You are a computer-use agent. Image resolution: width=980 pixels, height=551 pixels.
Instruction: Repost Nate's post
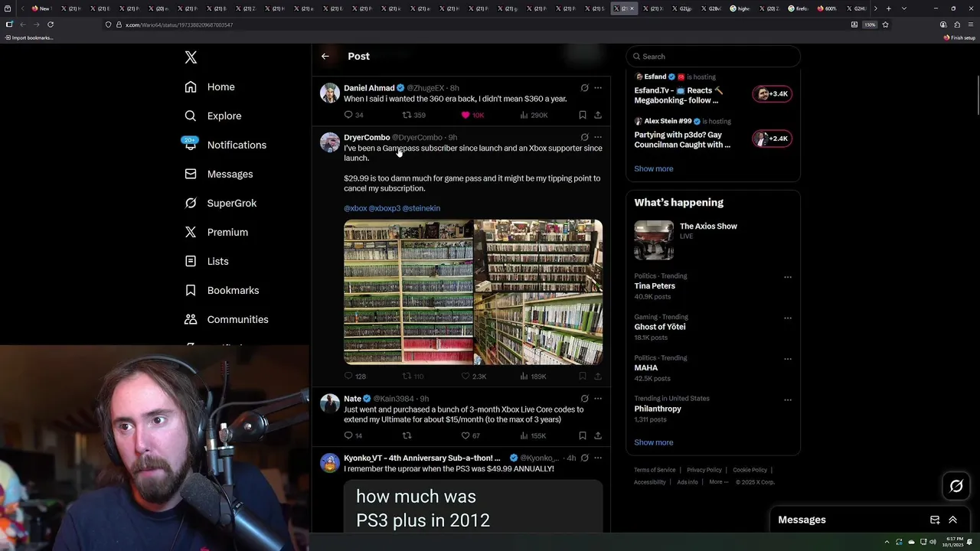(x=407, y=435)
